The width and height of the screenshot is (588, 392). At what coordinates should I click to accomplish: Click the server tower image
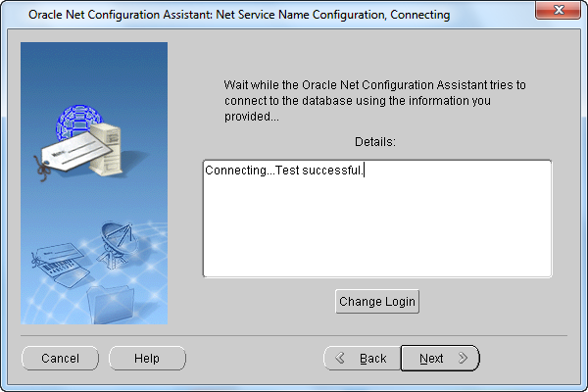point(107,149)
